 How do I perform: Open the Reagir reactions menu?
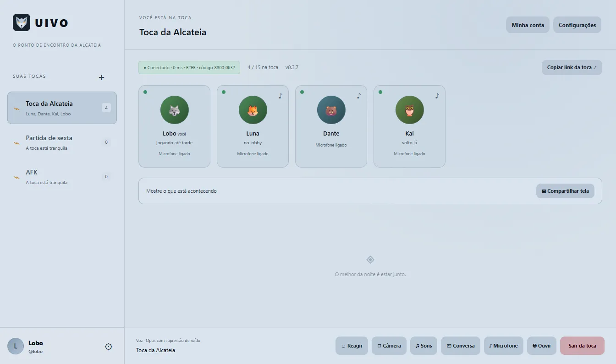pos(352,346)
